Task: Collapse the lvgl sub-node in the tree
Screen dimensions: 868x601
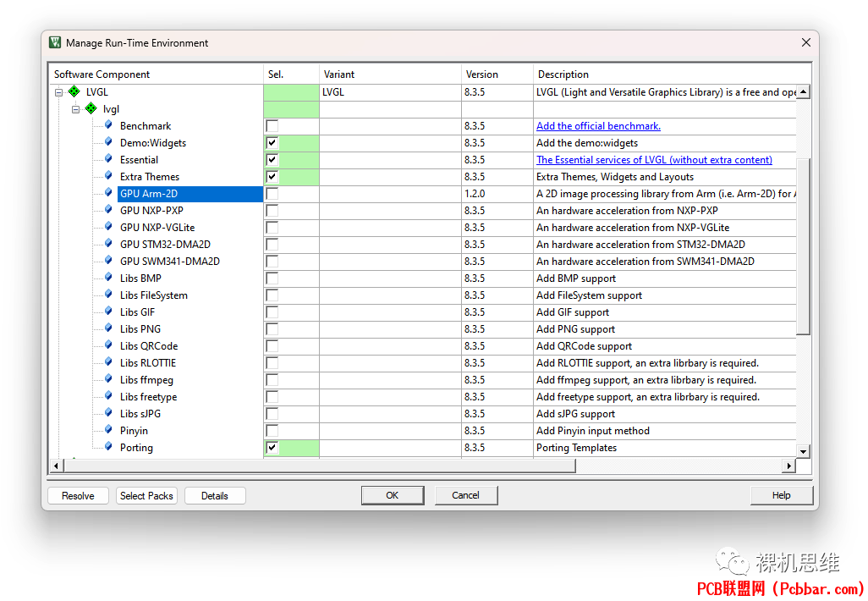Action: tap(75, 109)
